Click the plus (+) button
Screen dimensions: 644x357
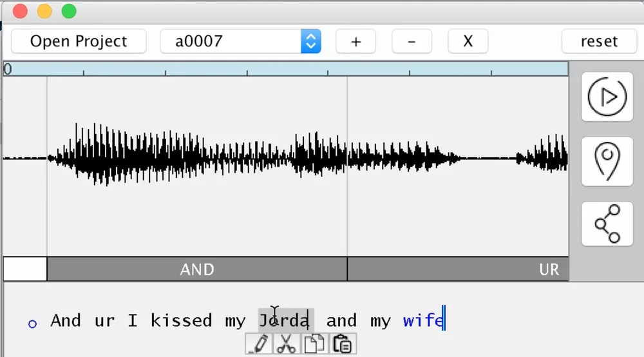[355, 42]
